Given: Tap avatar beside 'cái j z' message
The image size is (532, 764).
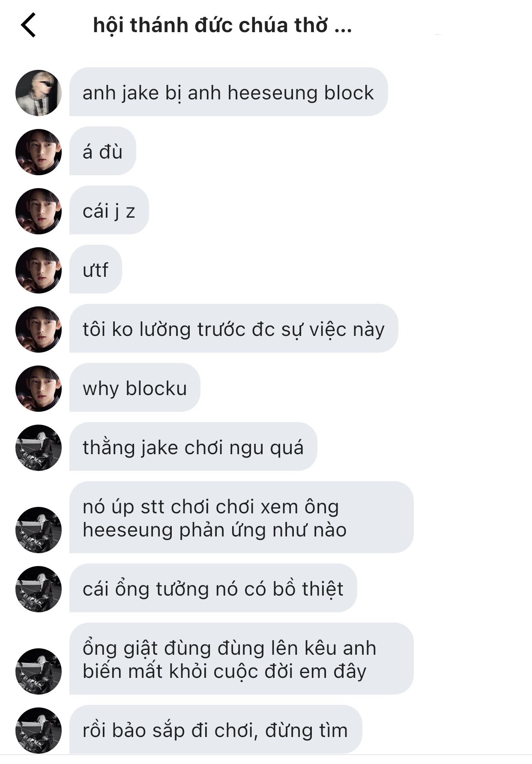Looking at the screenshot, I should 39,211.
